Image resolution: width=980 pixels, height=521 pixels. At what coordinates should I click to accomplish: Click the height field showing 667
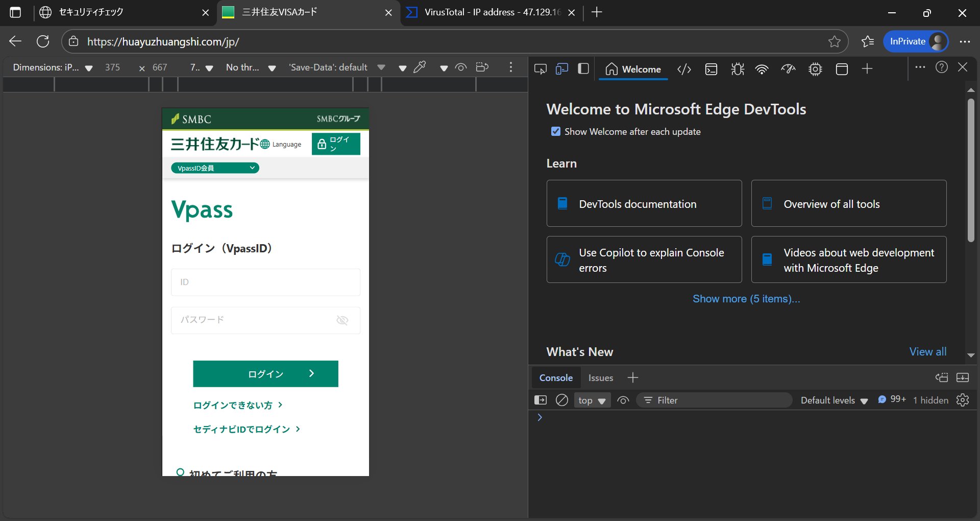(x=160, y=67)
